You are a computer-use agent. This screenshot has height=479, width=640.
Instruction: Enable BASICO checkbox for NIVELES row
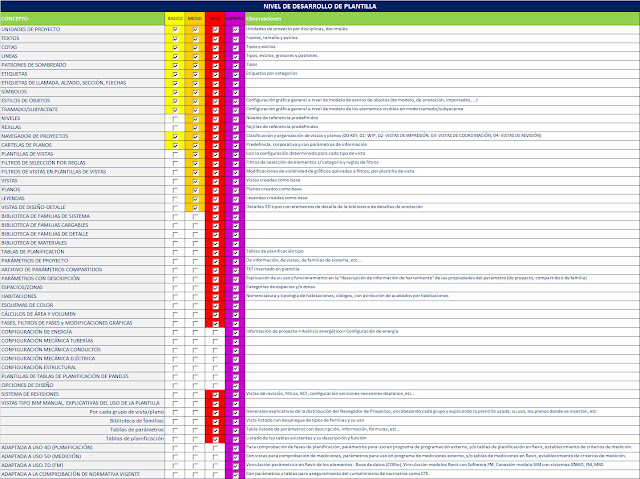[175, 118]
